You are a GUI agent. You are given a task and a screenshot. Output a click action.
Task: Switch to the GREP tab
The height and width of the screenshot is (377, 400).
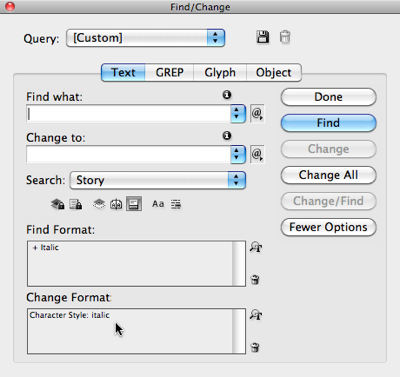coord(169,72)
